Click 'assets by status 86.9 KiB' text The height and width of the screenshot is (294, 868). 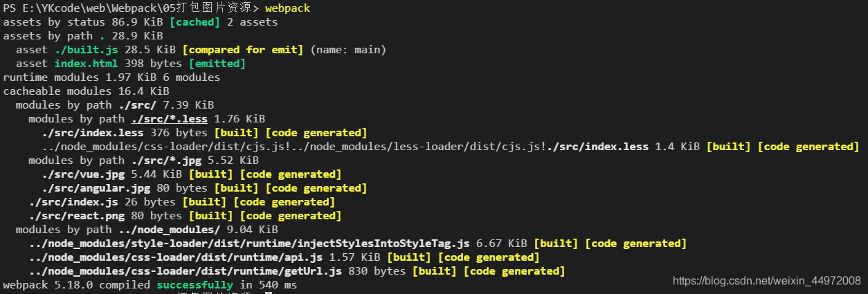(83, 22)
